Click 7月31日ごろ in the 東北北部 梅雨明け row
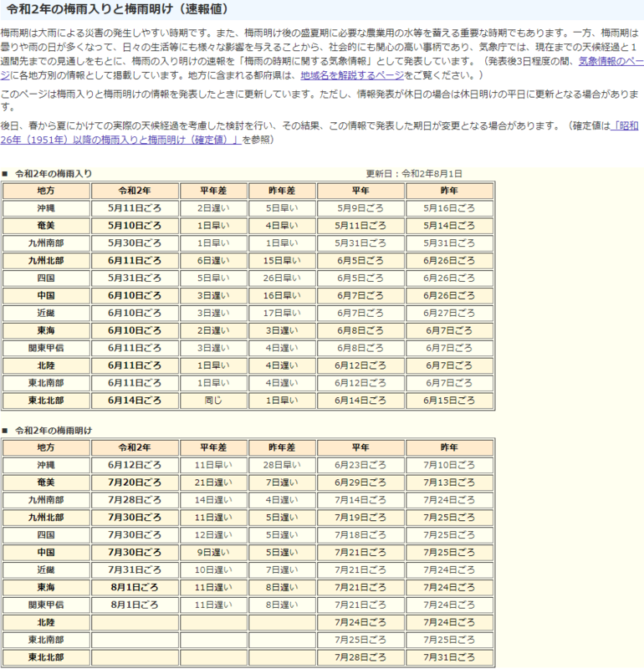 (x=449, y=657)
